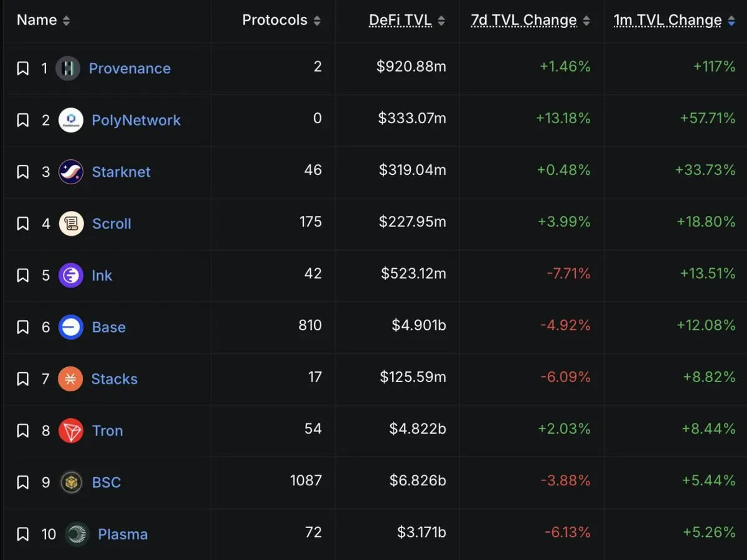747x560 pixels.
Task: Click the Stacks chain logo icon
Action: tap(70, 379)
